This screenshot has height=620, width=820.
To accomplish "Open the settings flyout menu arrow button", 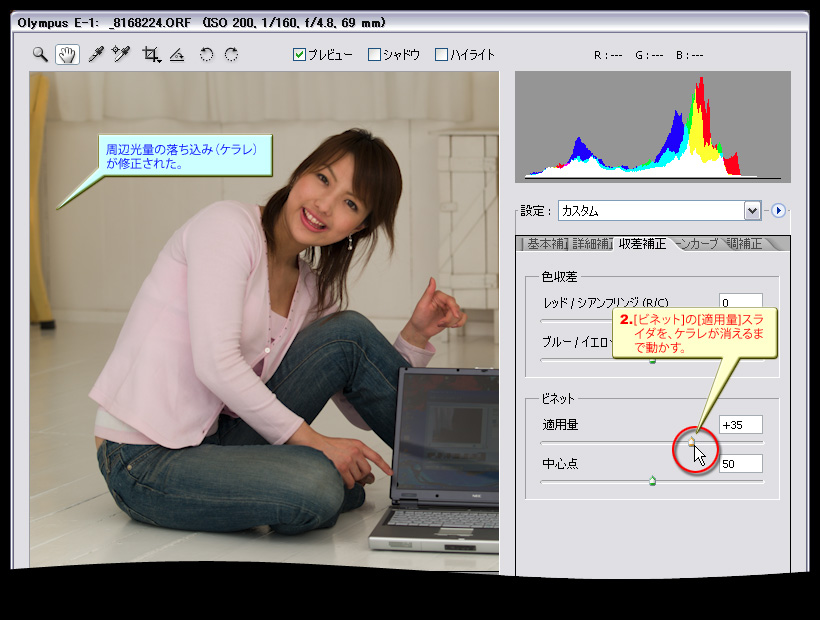I will tap(779, 210).
